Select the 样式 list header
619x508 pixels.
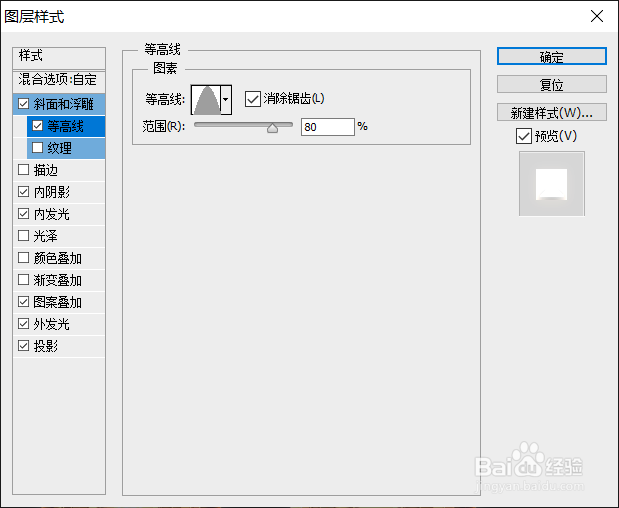(x=59, y=58)
